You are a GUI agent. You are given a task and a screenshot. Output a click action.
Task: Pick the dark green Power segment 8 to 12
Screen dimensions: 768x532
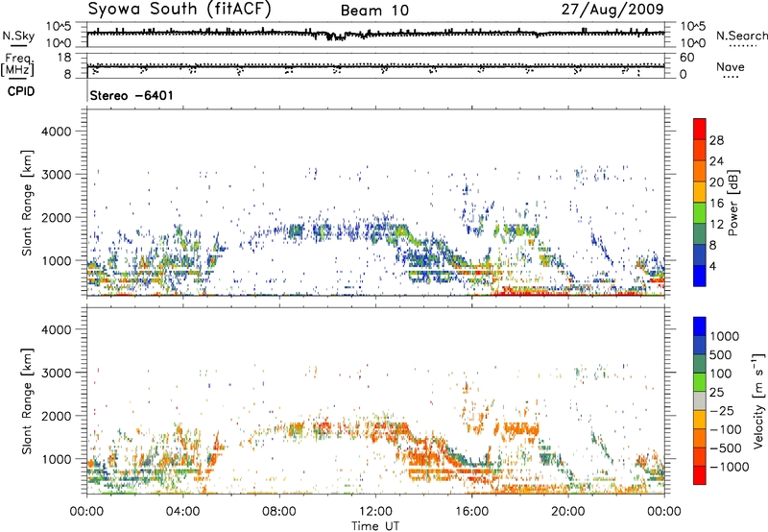coord(700,234)
